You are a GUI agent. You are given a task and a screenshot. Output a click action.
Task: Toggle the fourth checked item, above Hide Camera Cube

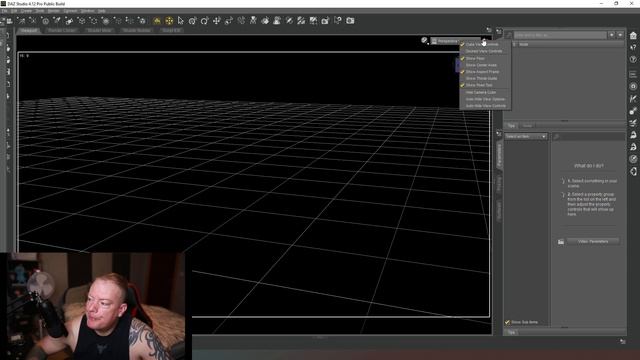[x=485, y=85]
